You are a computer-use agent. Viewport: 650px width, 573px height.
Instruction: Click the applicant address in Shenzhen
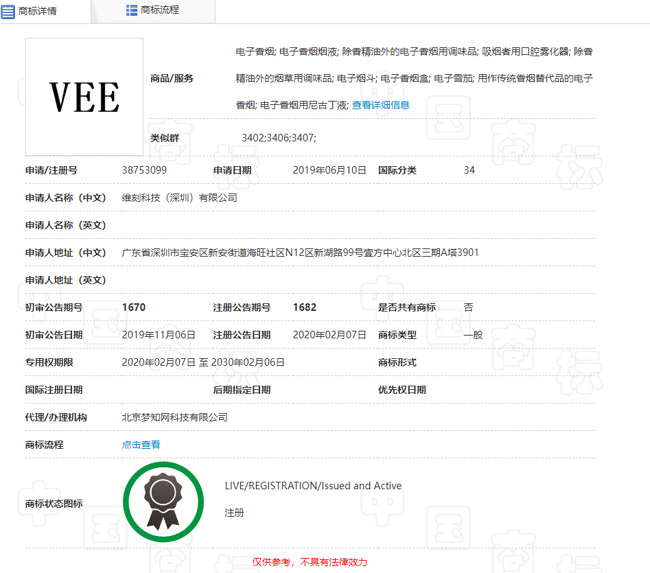click(299, 253)
